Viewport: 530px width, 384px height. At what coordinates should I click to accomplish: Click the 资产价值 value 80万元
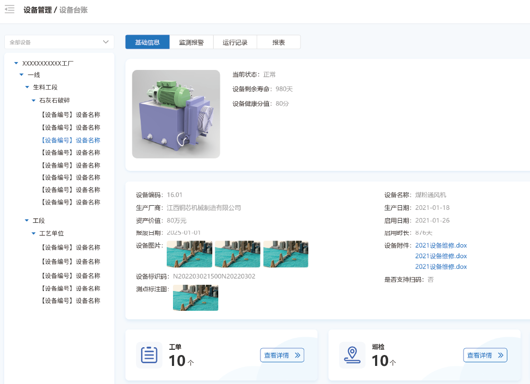point(176,221)
